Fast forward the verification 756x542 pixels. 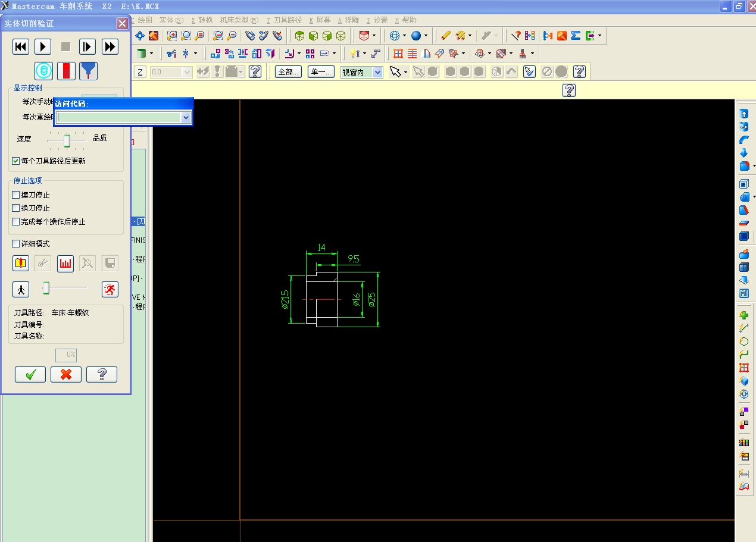(110, 46)
